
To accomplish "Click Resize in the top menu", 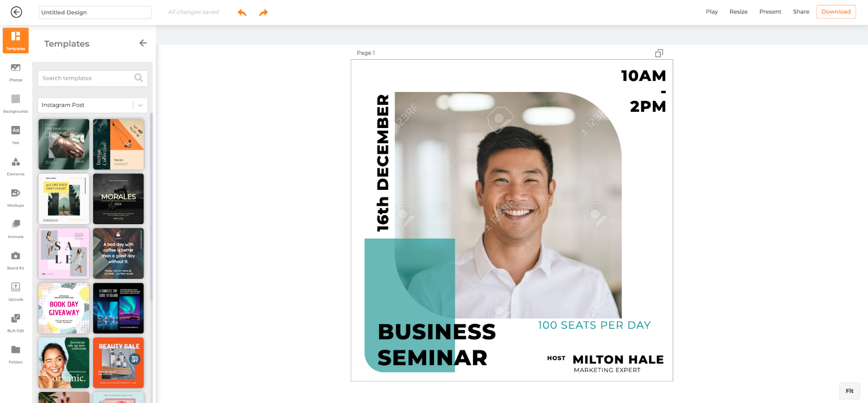I will click(x=738, y=12).
